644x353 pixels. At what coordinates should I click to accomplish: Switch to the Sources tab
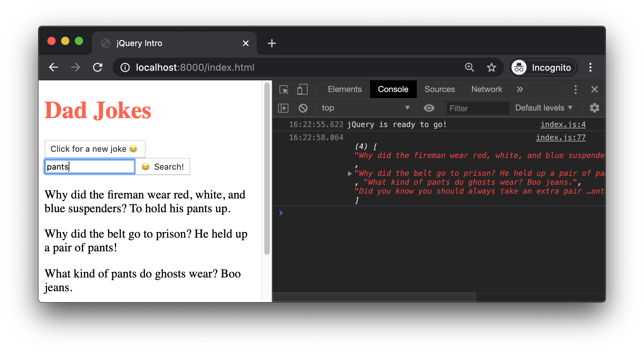coord(439,89)
